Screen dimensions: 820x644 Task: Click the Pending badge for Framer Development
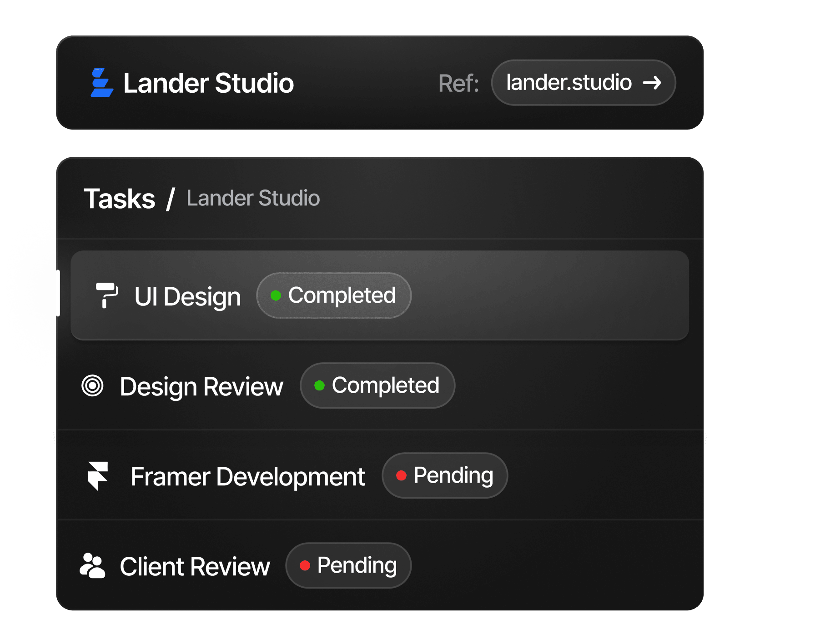445,475
